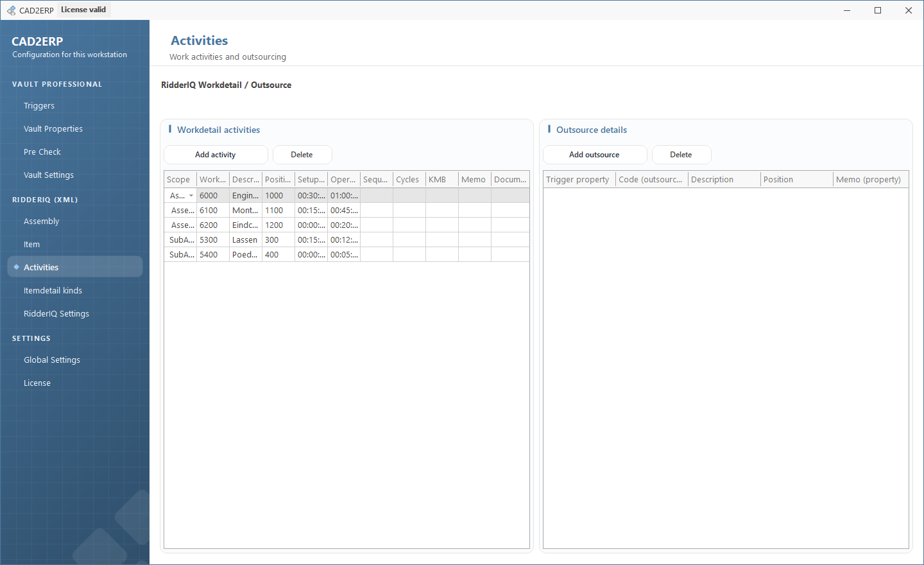This screenshot has width=924, height=565.
Task: Click setup time cell in row 6100
Action: tap(311, 211)
